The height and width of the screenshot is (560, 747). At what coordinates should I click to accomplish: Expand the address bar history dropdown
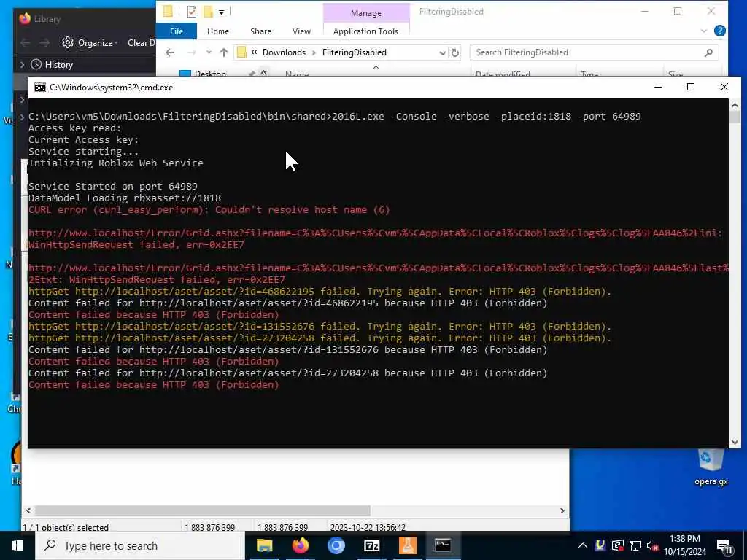443,52
